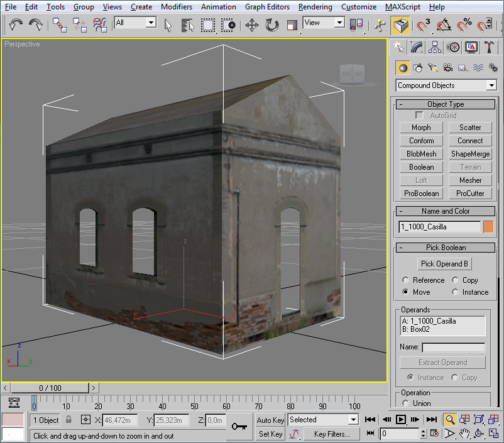
Task: Select the Reference radio button
Action: tap(406, 280)
